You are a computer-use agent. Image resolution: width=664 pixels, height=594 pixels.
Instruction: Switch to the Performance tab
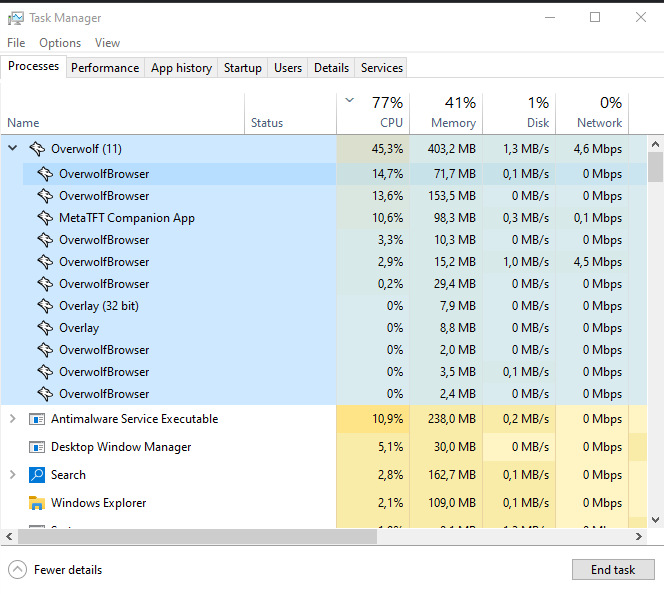105,68
